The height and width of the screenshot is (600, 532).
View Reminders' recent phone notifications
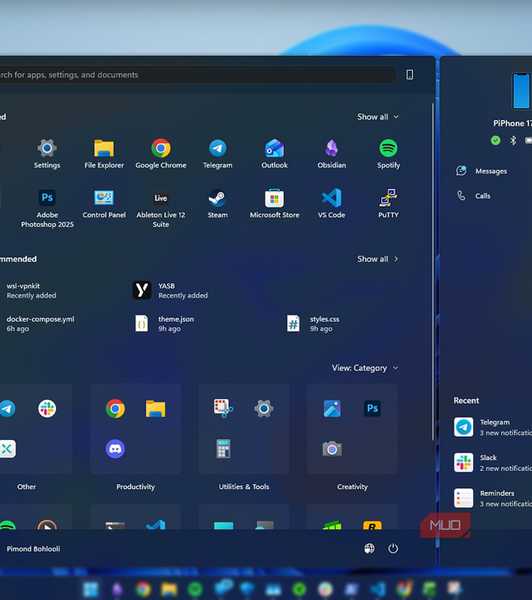[x=493, y=498]
